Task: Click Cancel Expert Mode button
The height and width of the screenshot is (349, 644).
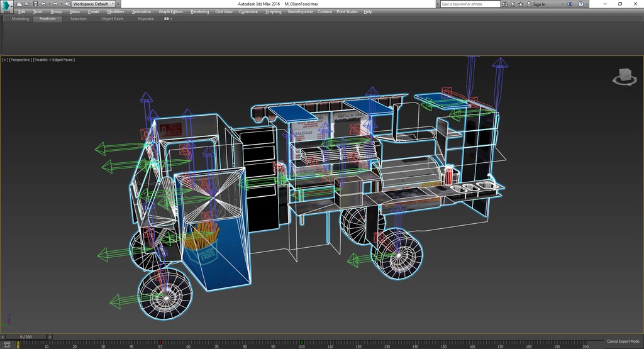Action: coord(623,341)
